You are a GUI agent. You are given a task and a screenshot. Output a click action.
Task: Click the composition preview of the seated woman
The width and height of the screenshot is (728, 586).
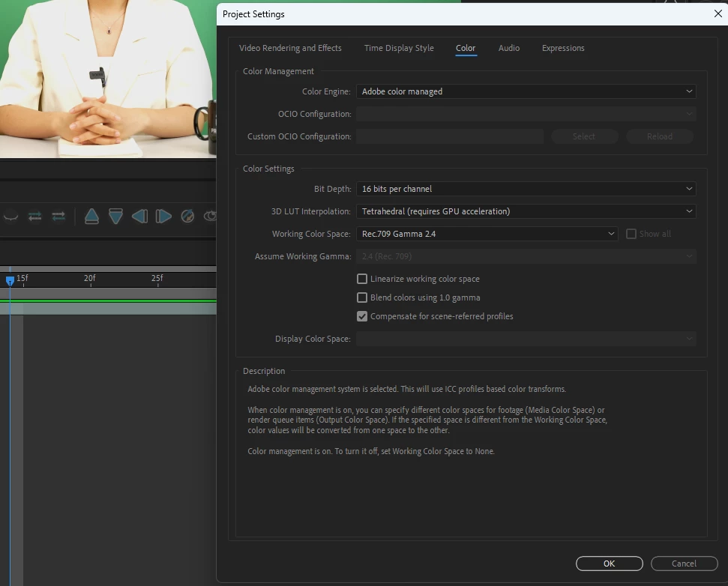[x=108, y=79]
